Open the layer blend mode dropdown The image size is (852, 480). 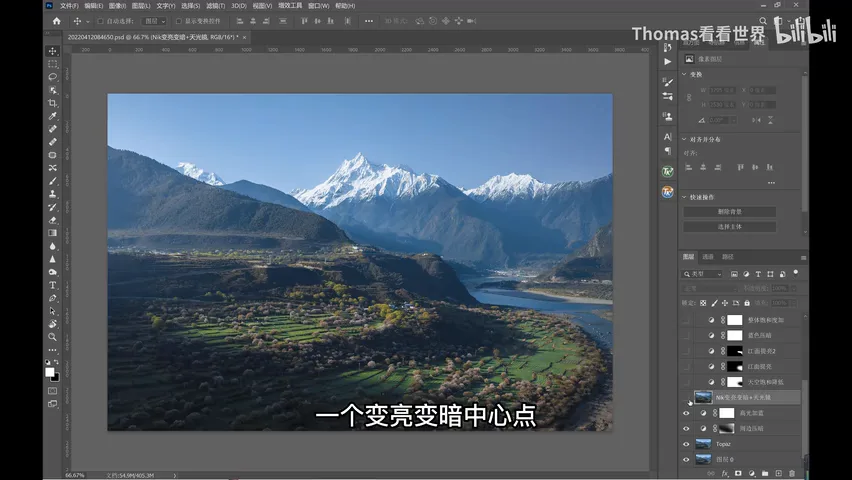tap(710, 288)
